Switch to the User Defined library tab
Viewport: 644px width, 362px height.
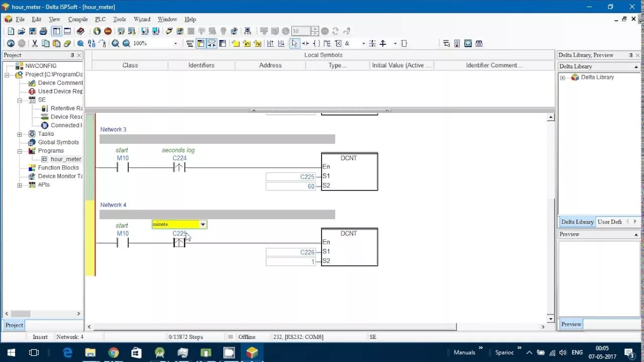click(x=609, y=222)
